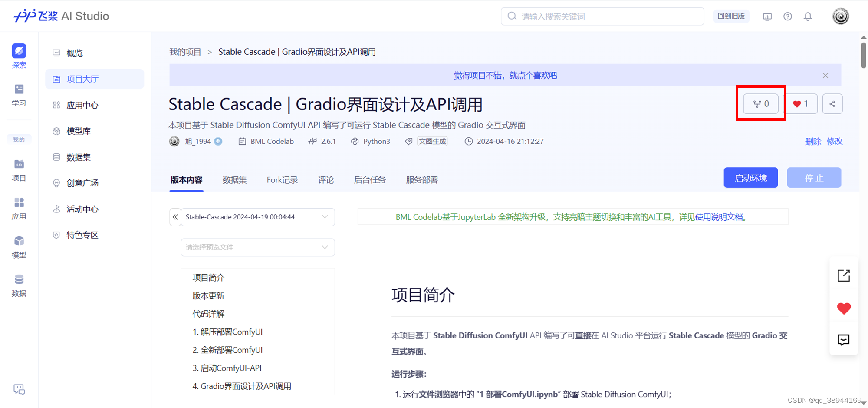
Task: Click the floating open-in-new-window icon
Action: tap(844, 275)
